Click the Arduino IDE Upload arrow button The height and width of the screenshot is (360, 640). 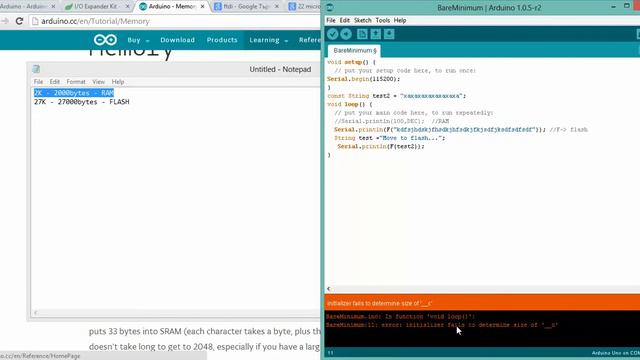point(346,34)
